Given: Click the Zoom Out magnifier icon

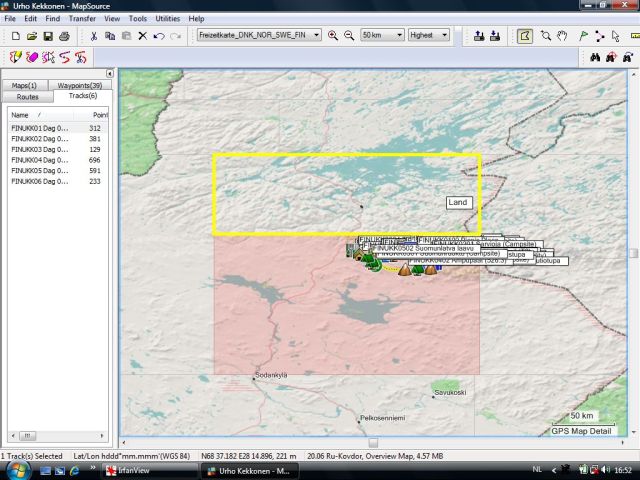Looking at the screenshot, I should tap(349, 36).
